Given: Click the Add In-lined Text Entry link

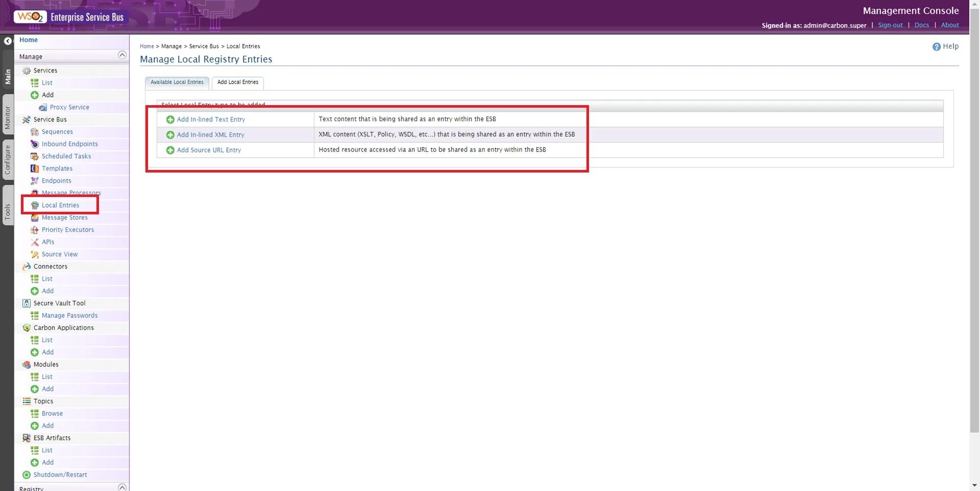Looking at the screenshot, I should point(211,119).
